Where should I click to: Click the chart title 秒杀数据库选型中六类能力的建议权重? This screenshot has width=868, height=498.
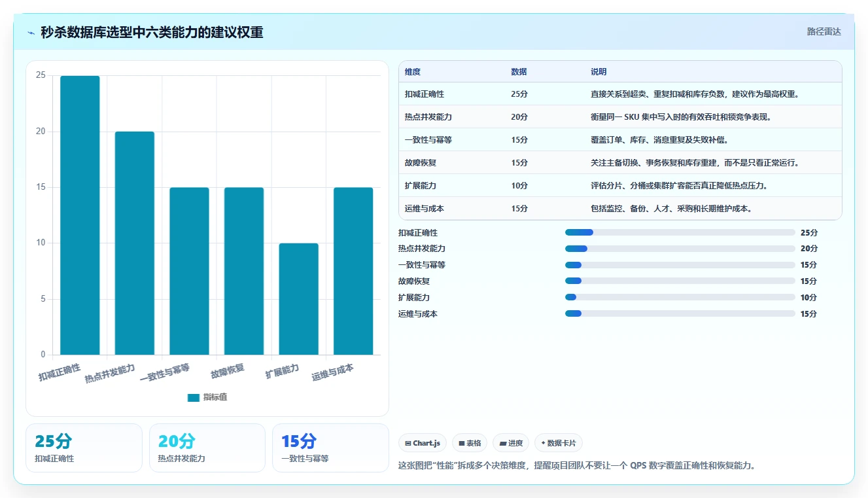click(x=152, y=33)
